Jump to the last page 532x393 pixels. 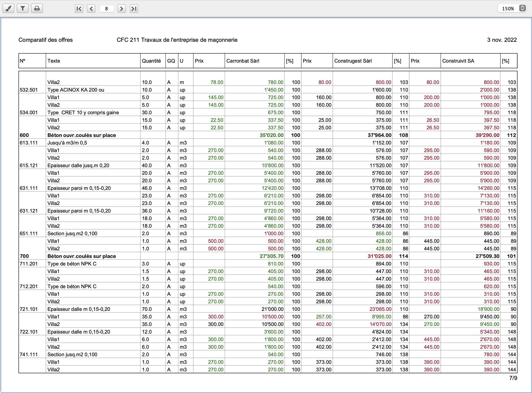click(x=134, y=9)
